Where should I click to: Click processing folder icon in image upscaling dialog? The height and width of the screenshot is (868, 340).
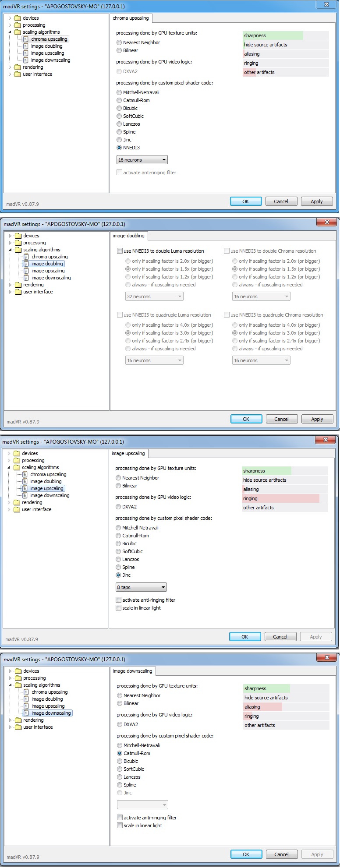coord(17,460)
